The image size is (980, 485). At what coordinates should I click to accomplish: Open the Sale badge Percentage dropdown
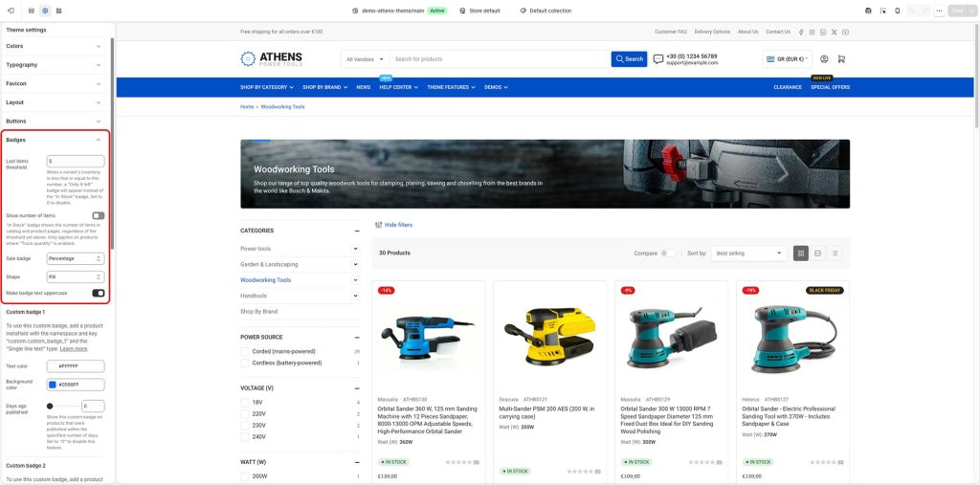click(76, 258)
